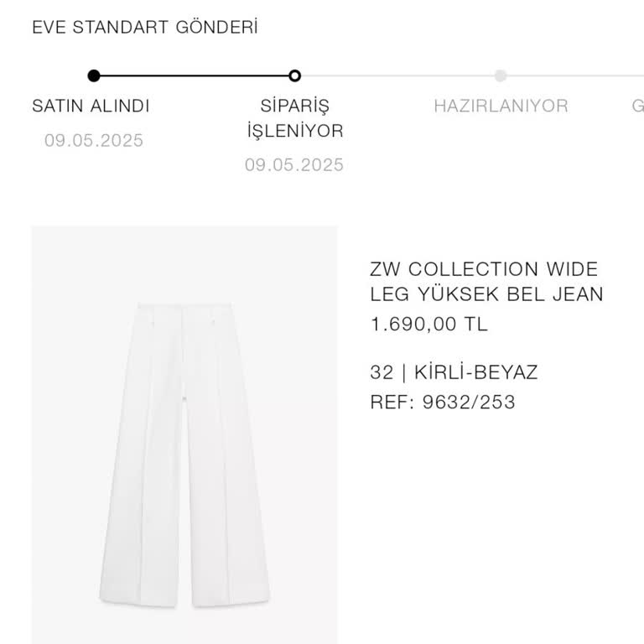Viewport: 644px width, 644px height.
Task: Click the black completed progress line
Action: pos(193,75)
